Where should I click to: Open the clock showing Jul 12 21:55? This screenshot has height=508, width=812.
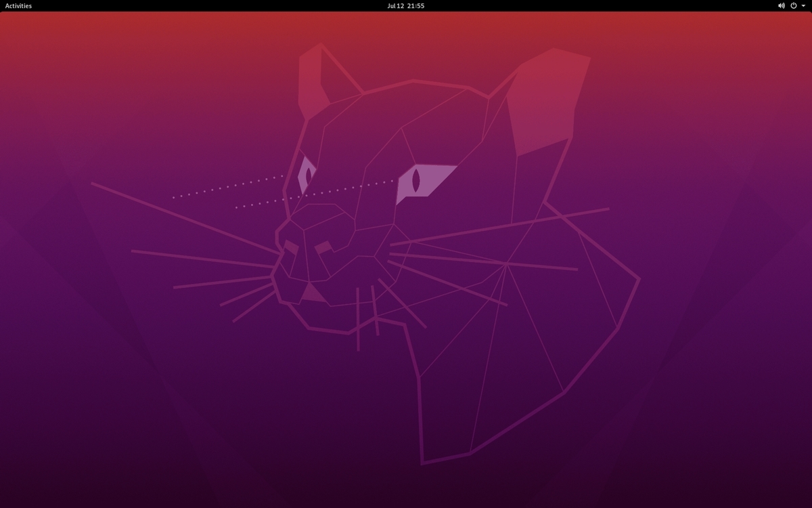pos(406,5)
